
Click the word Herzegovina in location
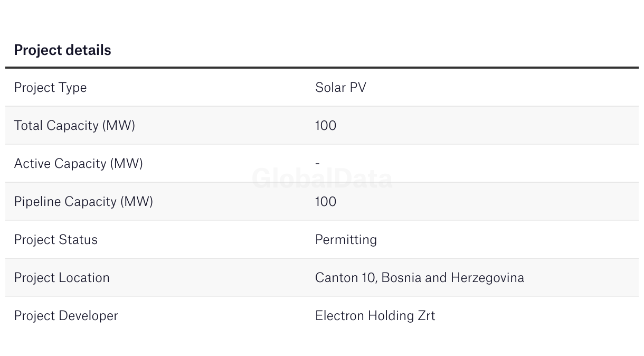coord(487,278)
